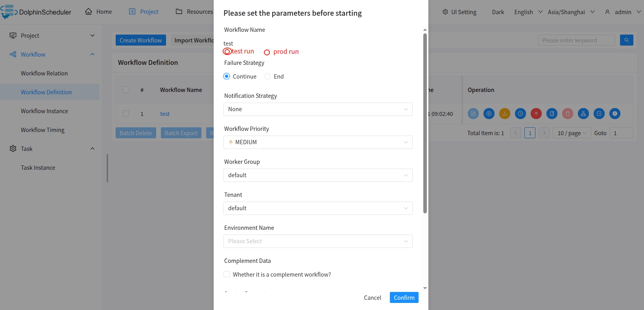This screenshot has height=310, width=644.
Task: Open version info icon in Operation column
Action: (x=615, y=114)
